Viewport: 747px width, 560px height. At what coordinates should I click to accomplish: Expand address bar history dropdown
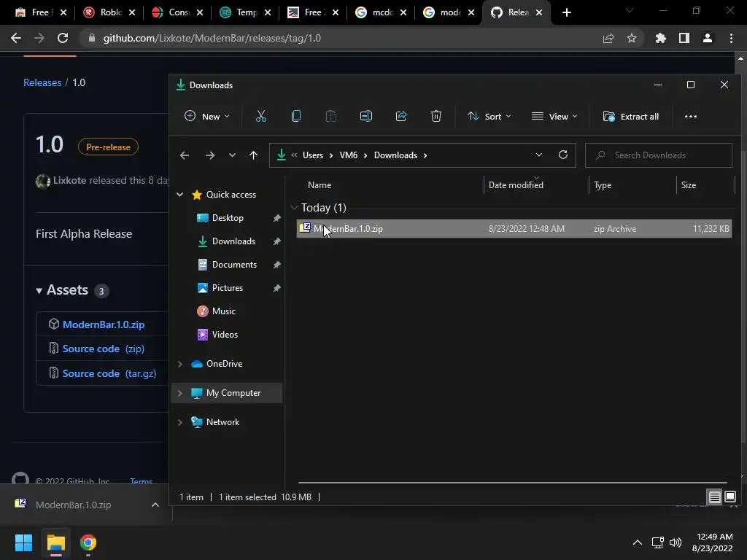coord(539,155)
